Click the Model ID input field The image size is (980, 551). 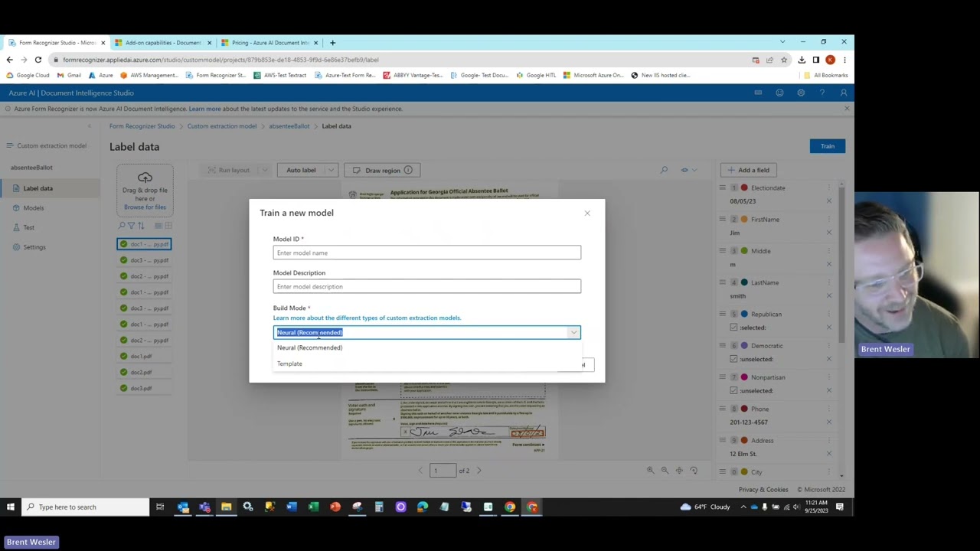[x=426, y=253]
